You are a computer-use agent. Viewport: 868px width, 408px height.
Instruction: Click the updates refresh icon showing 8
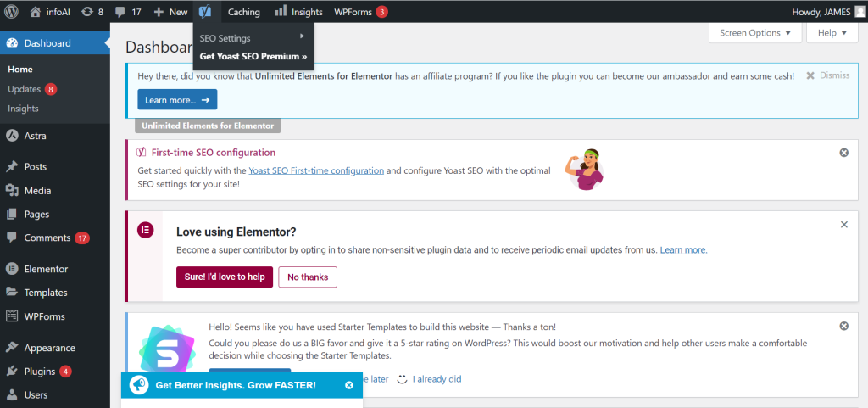point(86,12)
